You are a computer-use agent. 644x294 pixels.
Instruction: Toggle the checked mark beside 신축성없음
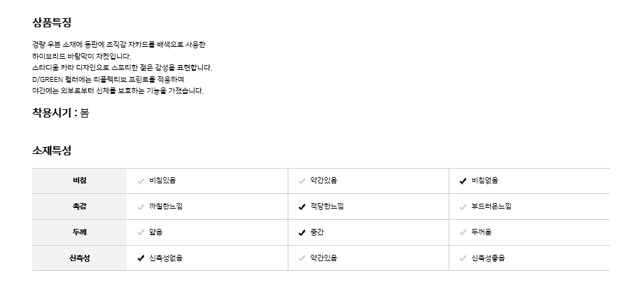tap(141, 258)
